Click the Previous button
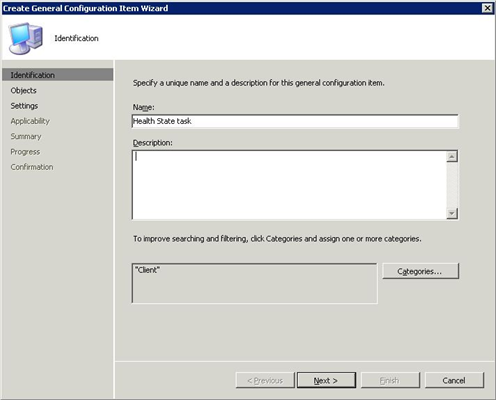 (x=265, y=380)
